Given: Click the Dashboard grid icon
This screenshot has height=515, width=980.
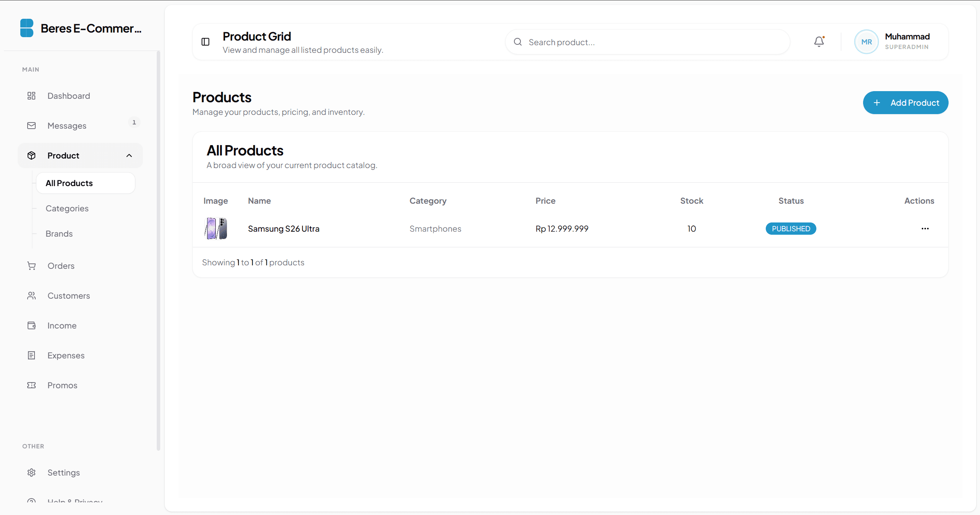Looking at the screenshot, I should [x=31, y=96].
